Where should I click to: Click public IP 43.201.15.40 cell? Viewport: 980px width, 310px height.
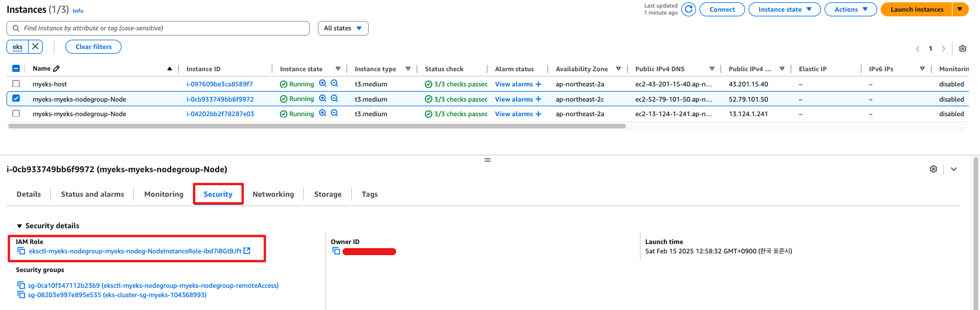(749, 84)
